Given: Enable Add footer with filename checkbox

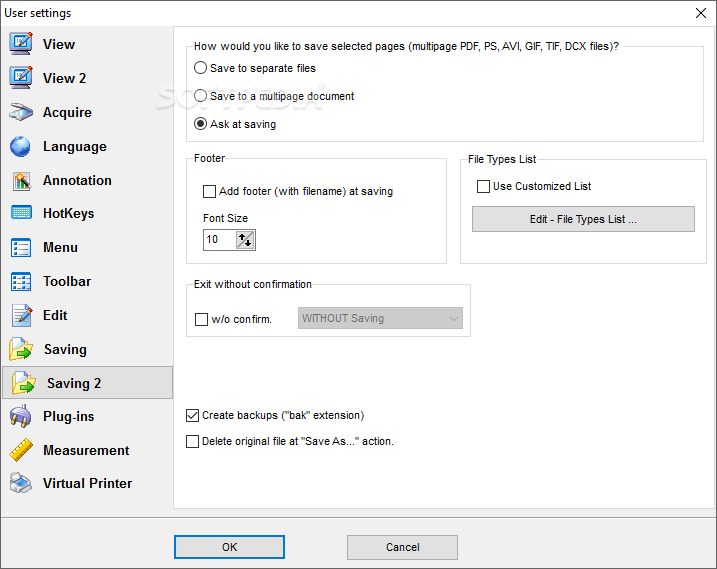Looking at the screenshot, I should [x=209, y=191].
